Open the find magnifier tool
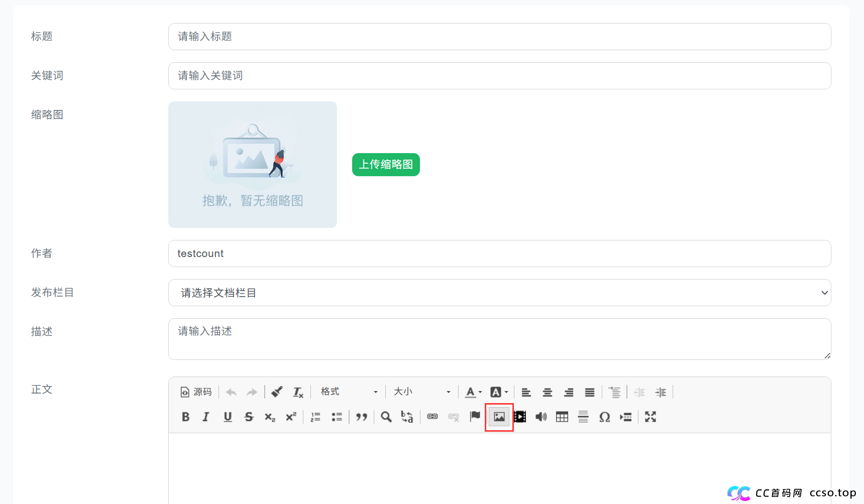The image size is (864, 504). coord(386,417)
